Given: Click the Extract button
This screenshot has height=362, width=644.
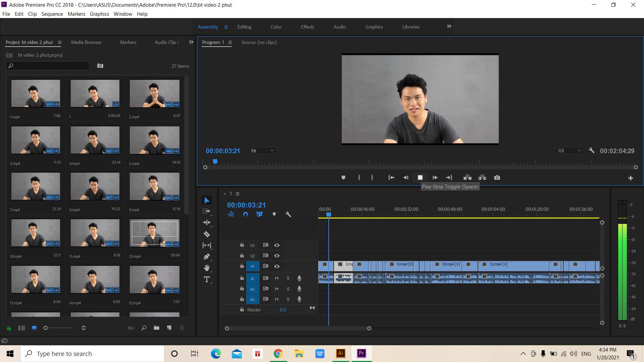Looking at the screenshot, I should tap(482, 178).
